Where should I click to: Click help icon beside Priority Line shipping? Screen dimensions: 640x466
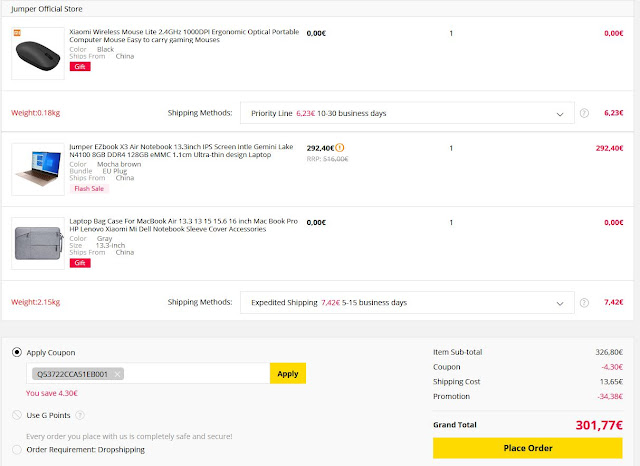[x=584, y=113]
